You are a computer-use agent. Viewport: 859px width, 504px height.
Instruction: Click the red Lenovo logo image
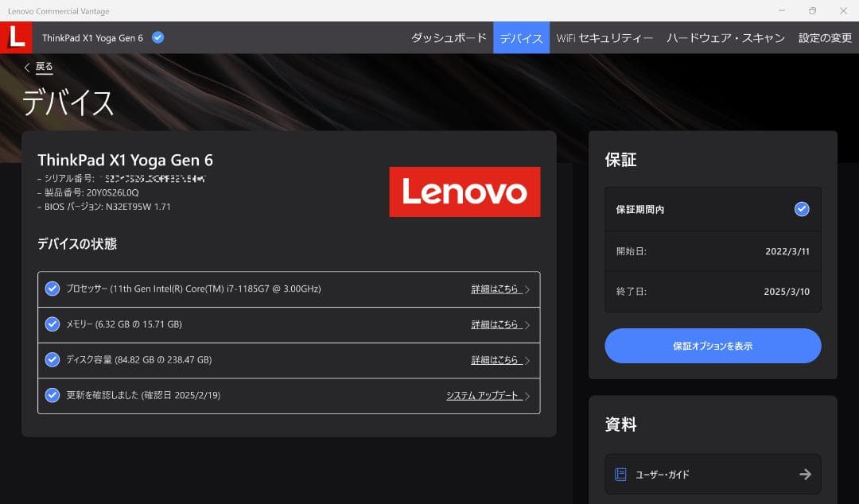[464, 192]
